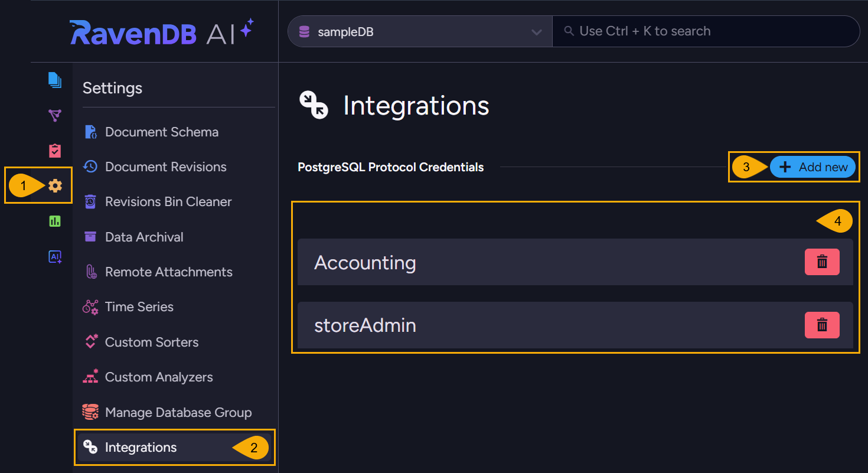Click the Time Series icon

[x=90, y=307]
